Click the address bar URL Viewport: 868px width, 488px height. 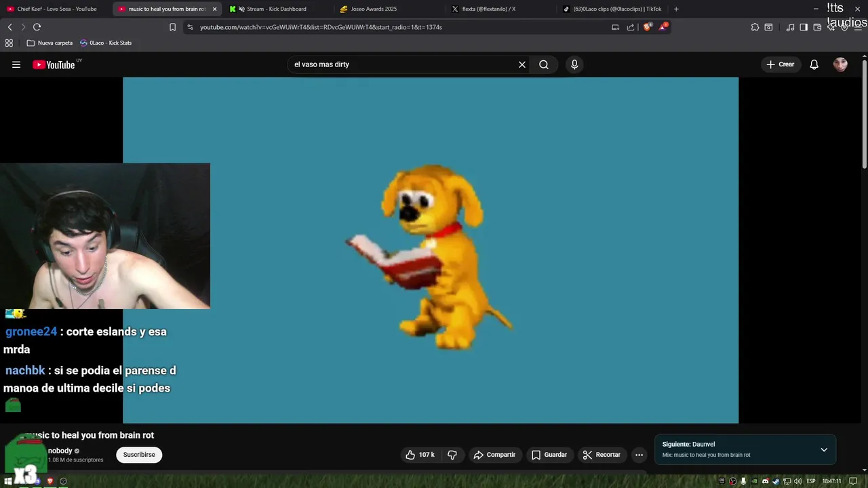point(321,27)
